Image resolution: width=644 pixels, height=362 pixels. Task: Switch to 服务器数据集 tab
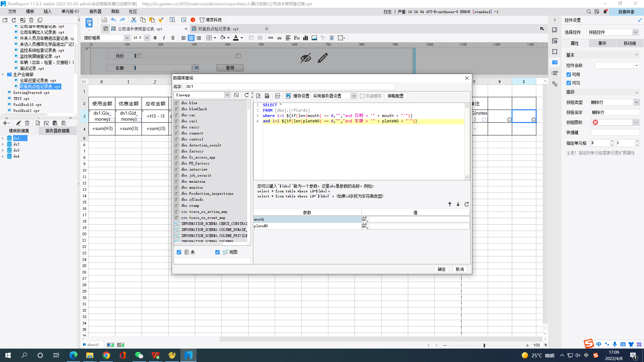point(58,131)
